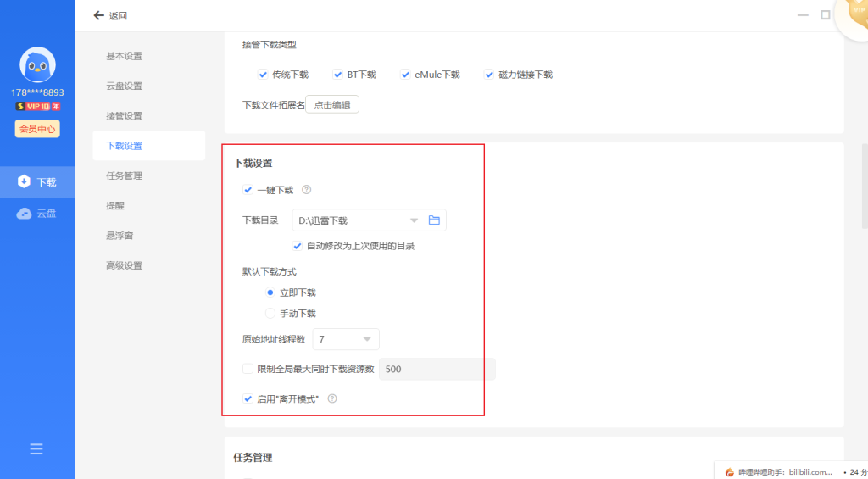Open the hamburger menu at sidebar bottom
This screenshot has width=868, height=479.
(x=36, y=449)
